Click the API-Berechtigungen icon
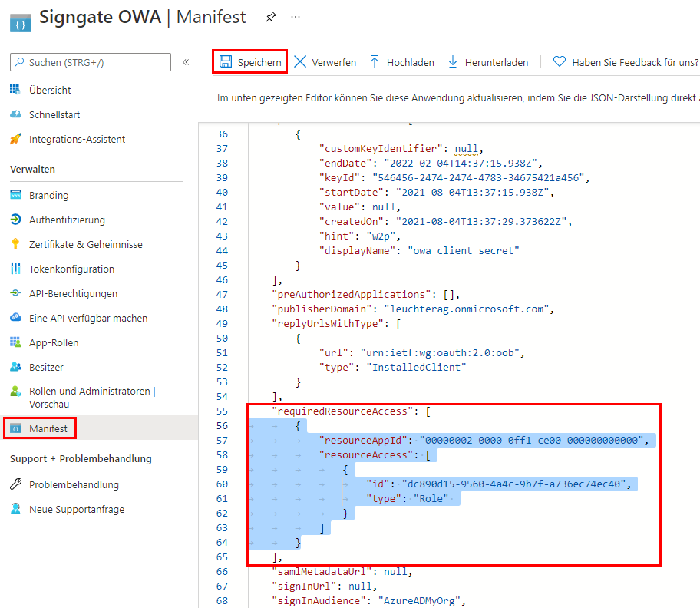The image size is (700, 608). pyautogui.click(x=15, y=292)
